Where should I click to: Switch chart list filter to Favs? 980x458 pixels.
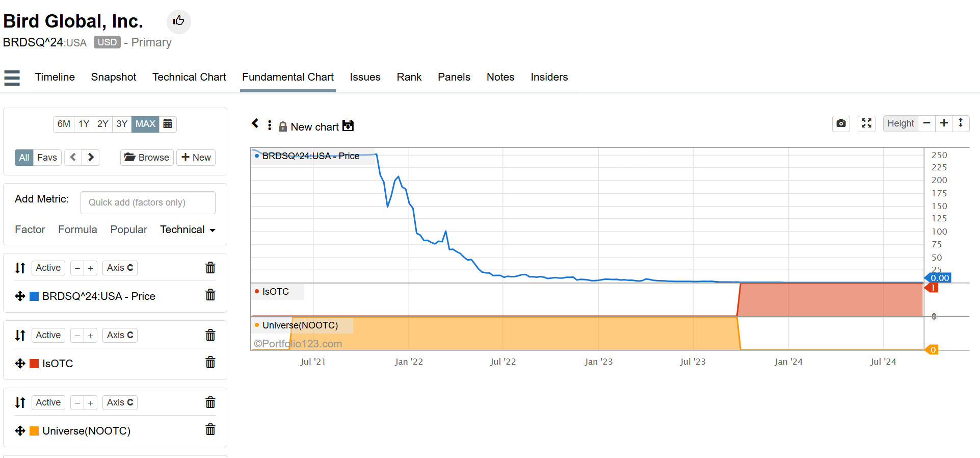point(47,158)
